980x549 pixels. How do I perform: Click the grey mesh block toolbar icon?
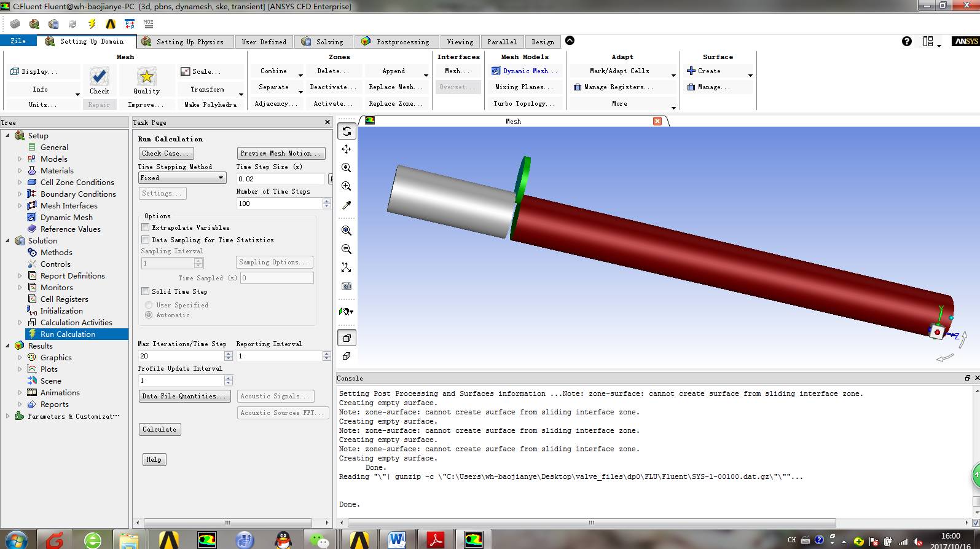pos(15,24)
